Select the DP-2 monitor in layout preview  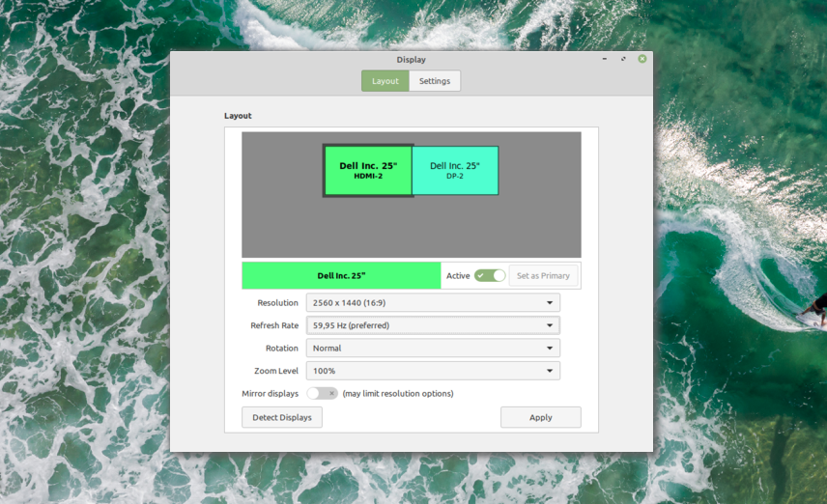pos(455,171)
